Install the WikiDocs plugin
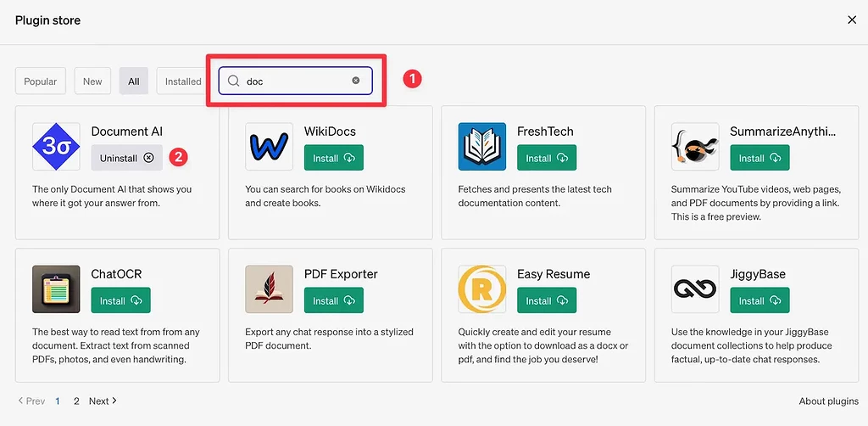 coord(334,158)
